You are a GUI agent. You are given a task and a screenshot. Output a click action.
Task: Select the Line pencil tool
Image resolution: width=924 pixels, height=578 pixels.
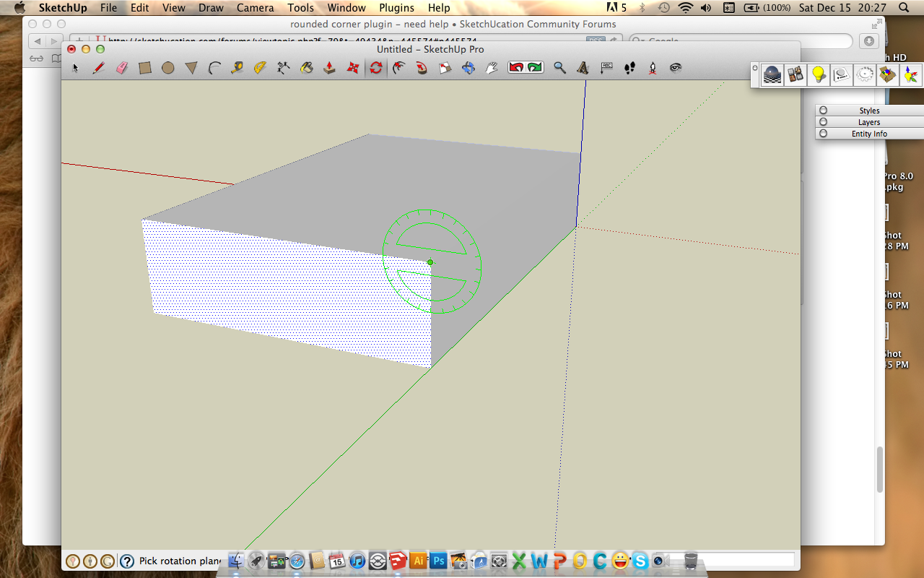pos(99,68)
